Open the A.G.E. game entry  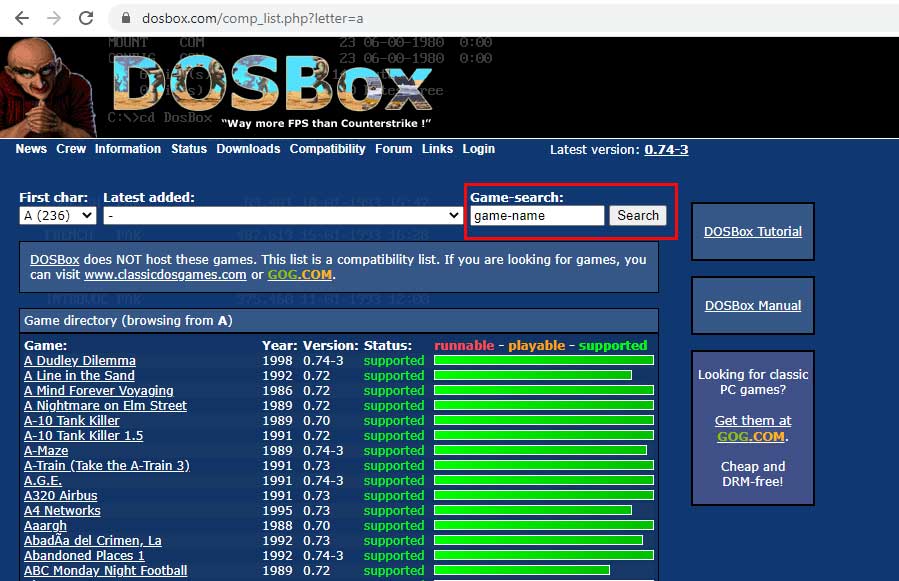coord(43,481)
